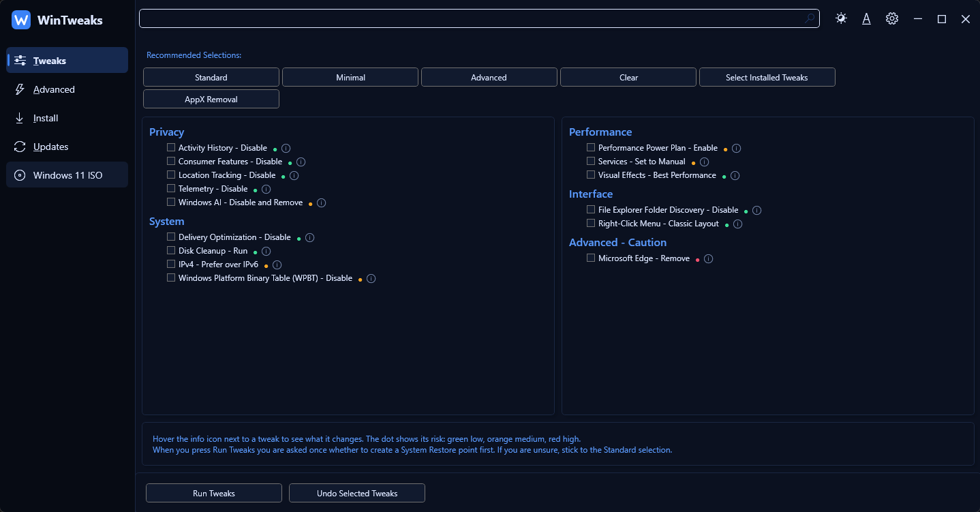Toggle the light/dark theme sun icon
Screen dimensions: 980x512
pyautogui.click(x=841, y=19)
